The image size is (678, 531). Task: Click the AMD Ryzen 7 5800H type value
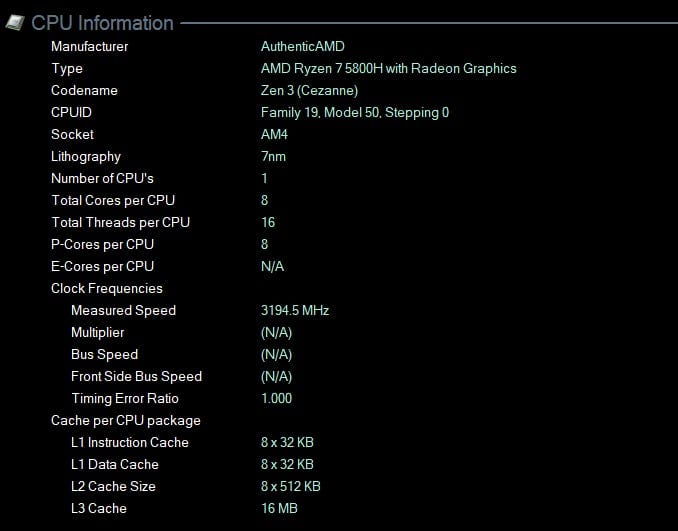click(388, 68)
